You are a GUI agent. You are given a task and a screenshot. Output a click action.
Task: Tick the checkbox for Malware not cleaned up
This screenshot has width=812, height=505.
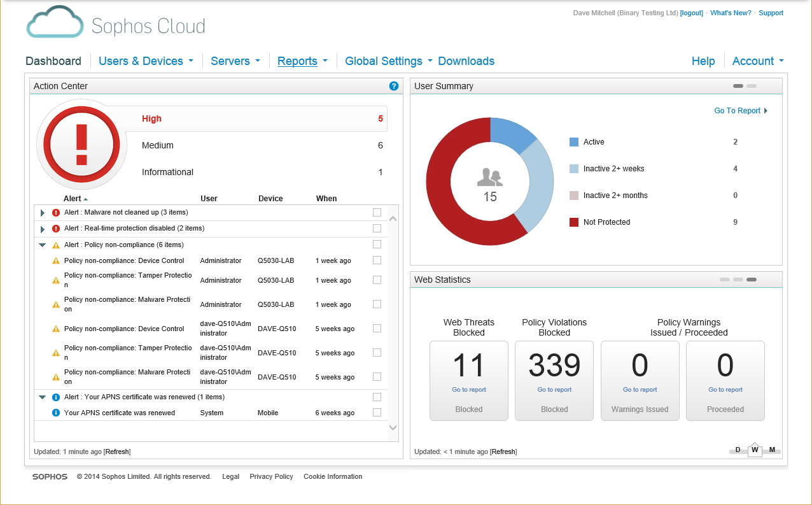tap(377, 212)
